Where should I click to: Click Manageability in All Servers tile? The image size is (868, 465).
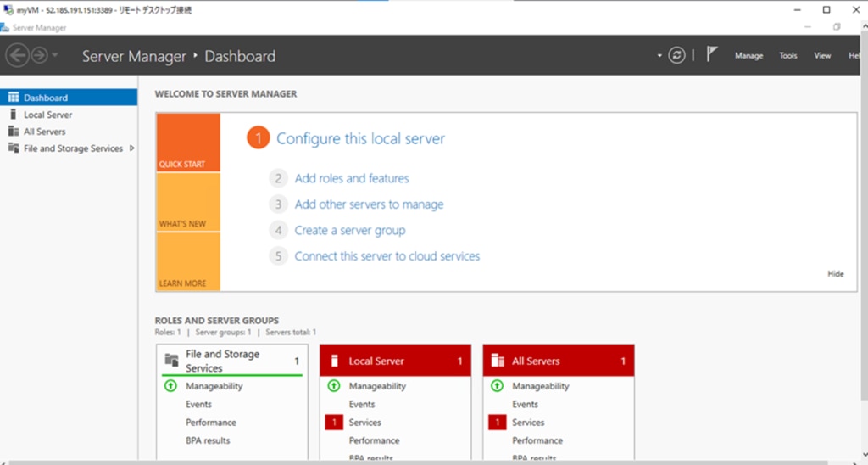pyautogui.click(x=541, y=386)
